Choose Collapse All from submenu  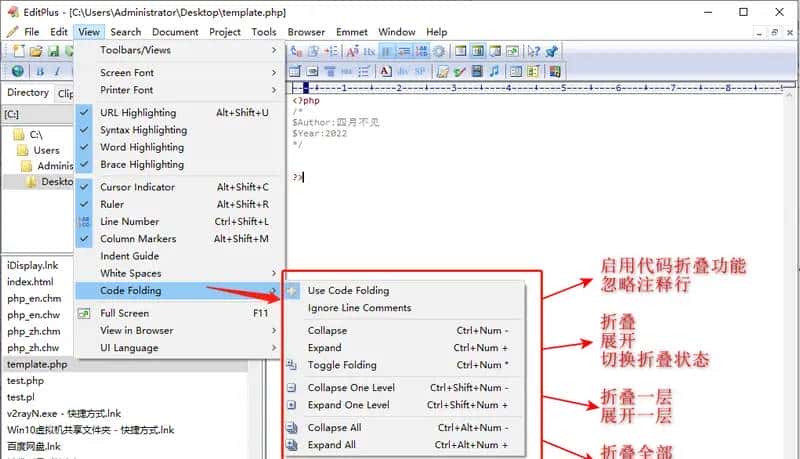point(405,428)
